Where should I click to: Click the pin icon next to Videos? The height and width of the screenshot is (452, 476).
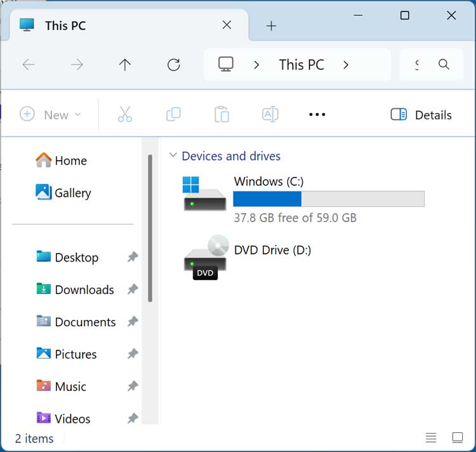pyautogui.click(x=133, y=418)
